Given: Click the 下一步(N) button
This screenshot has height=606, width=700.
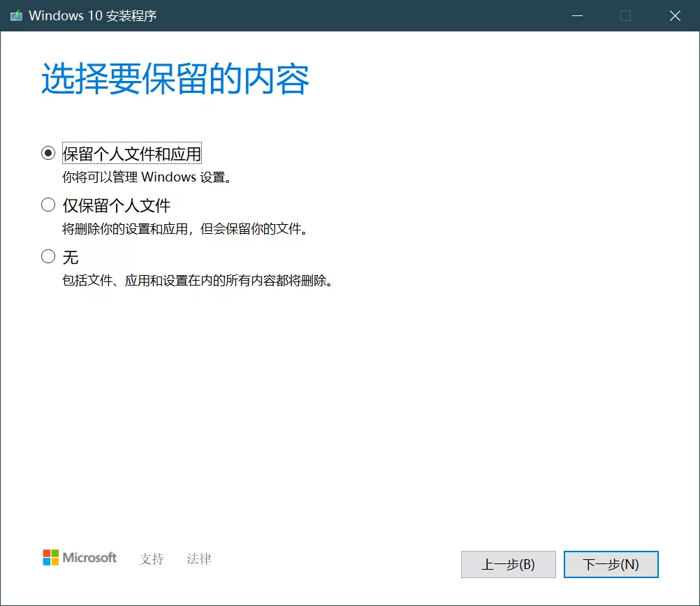Looking at the screenshot, I should pyautogui.click(x=611, y=564).
